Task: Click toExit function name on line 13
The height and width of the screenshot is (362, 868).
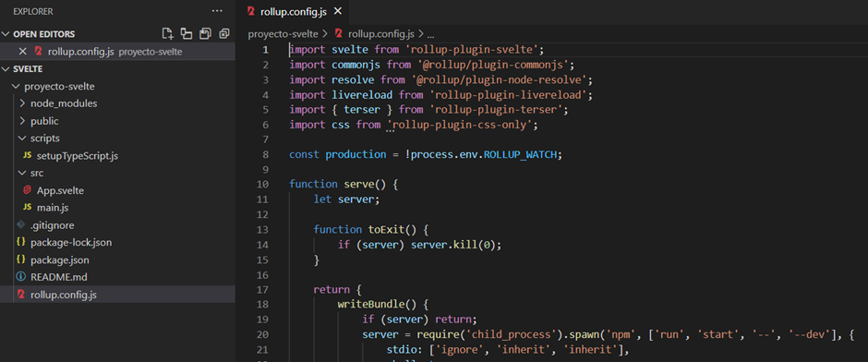Action: (x=386, y=229)
